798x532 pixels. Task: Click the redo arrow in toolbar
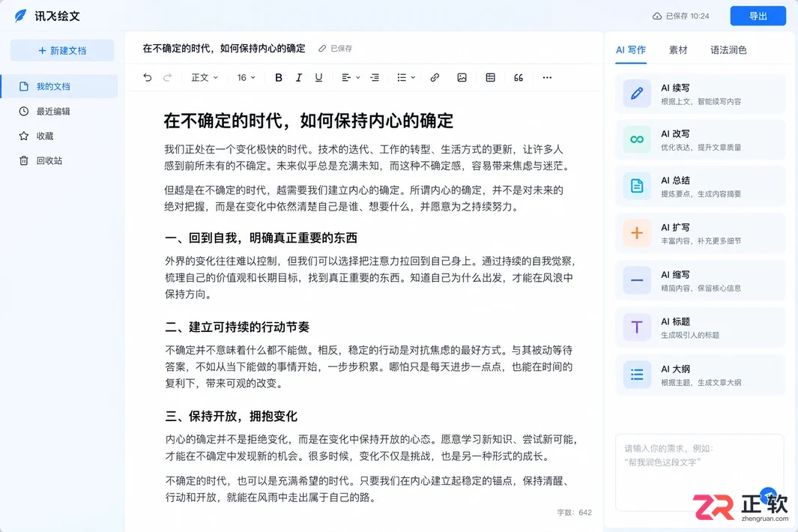click(x=167, y=77)
